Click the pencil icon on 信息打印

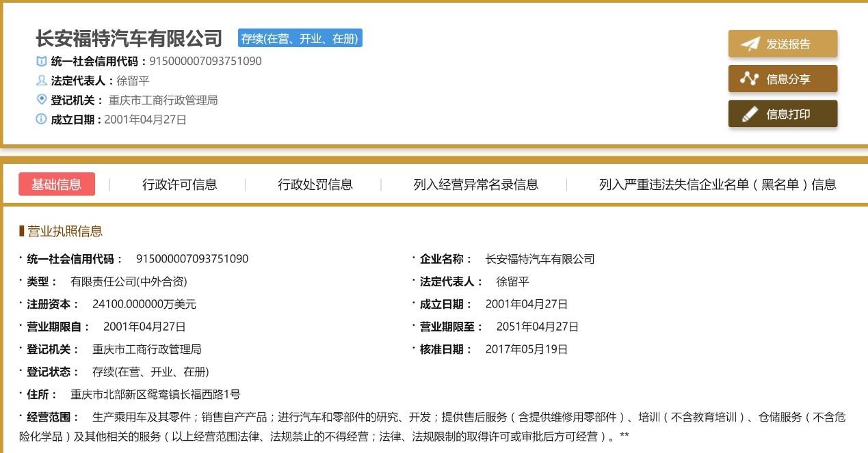point(750,114)
